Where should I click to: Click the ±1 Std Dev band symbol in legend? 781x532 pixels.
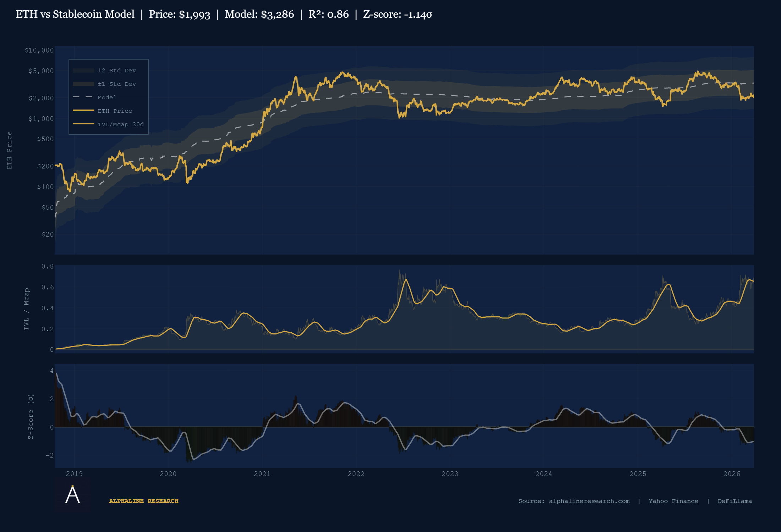pyautogui.click(x=83, y=84)
